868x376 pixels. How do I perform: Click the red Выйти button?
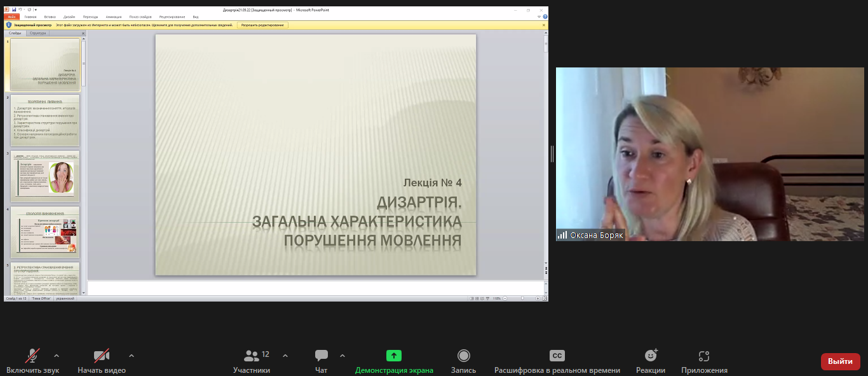click(840, 361)
